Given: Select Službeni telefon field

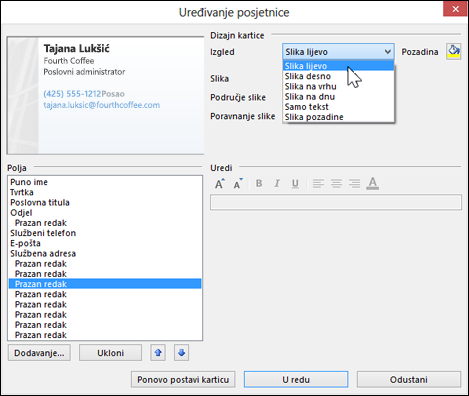Looking at the screenshot, I should 105,233.
